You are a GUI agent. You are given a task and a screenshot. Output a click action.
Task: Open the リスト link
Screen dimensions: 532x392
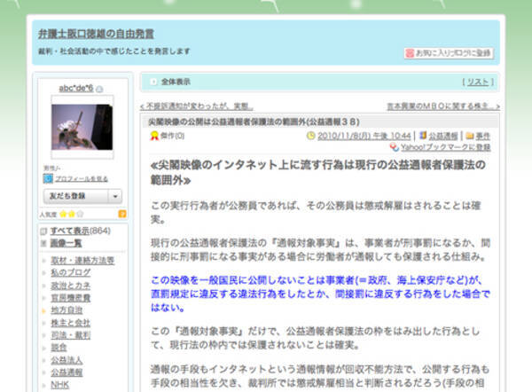[477, 82]
